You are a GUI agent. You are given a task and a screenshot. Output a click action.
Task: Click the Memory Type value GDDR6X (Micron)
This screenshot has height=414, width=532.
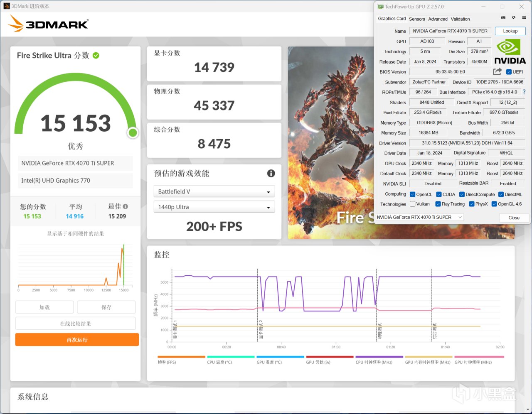[x=434, y=122]
